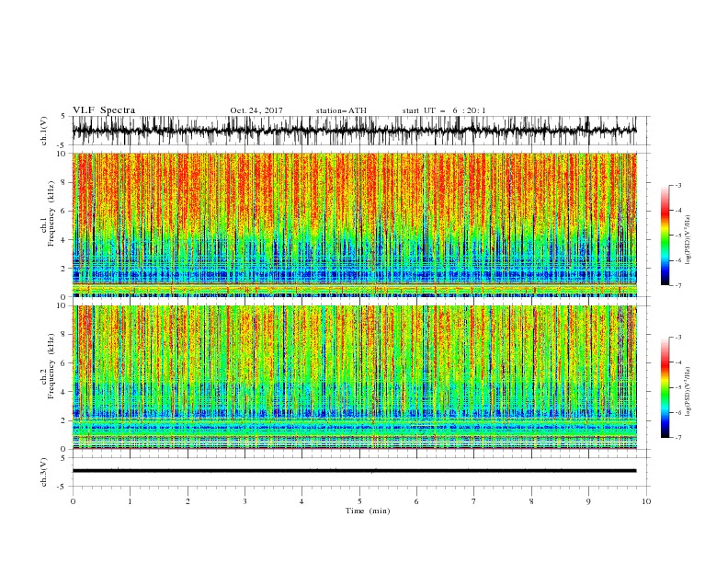The height and width of the screenshot is (563, 728).
Task: Select the date text "Oct. 24, 2017"
Action: tap(256, 110)
